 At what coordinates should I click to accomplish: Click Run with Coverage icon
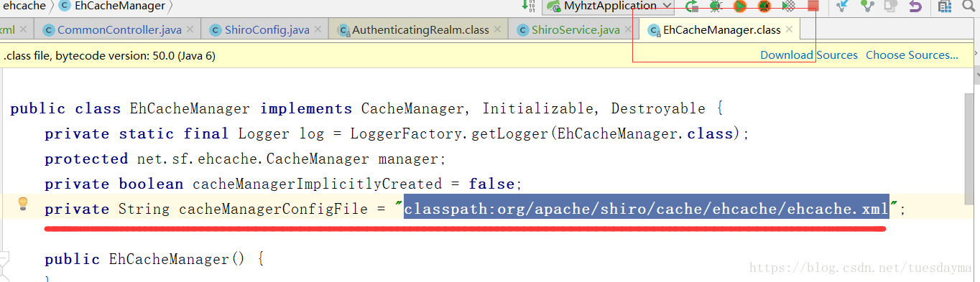788,6
